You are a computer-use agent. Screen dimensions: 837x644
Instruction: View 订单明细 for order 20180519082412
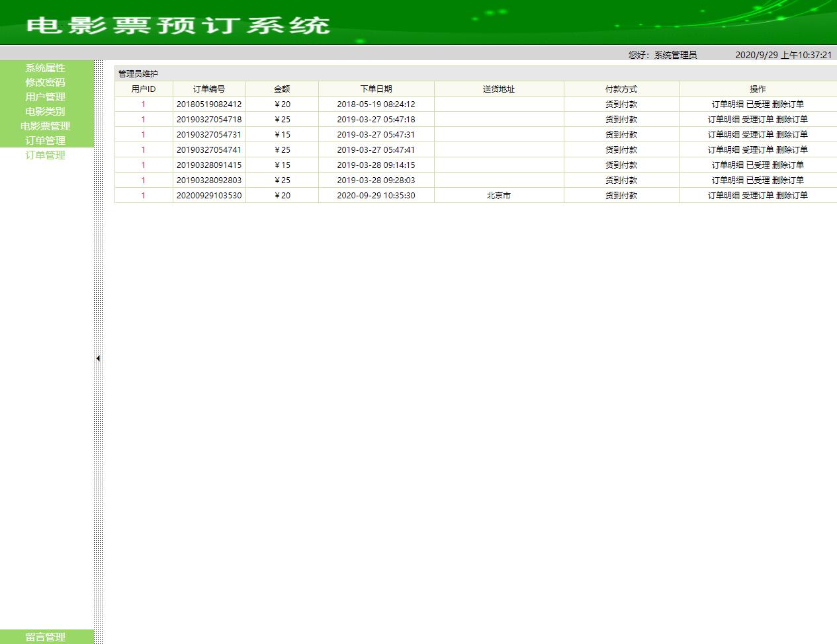[x=728, y=104]
